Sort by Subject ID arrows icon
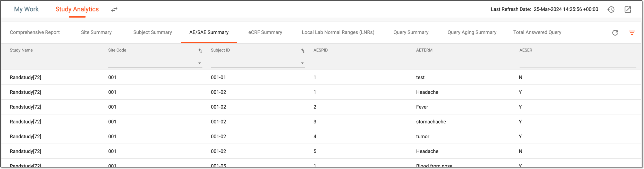644x169 pixels. [x=303, y=51]
